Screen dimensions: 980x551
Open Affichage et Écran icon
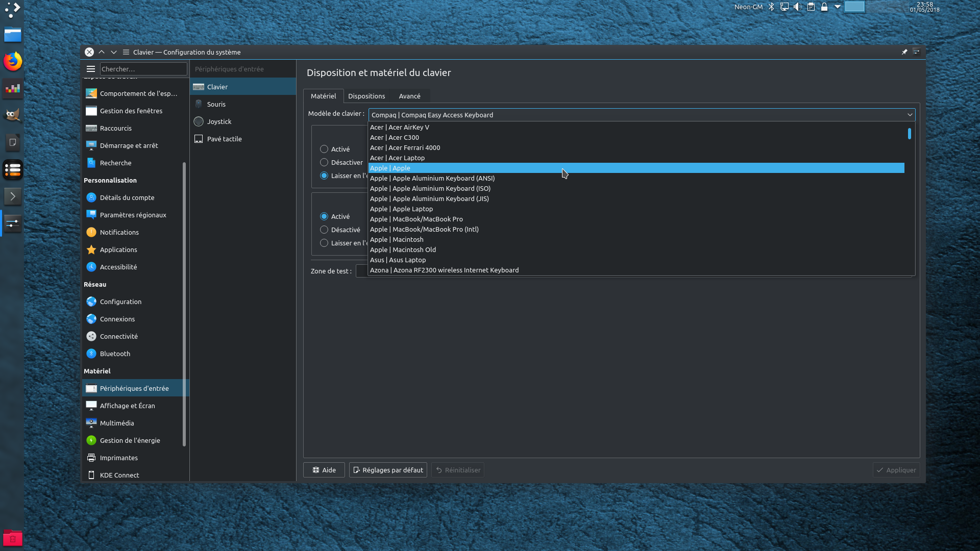91,406
